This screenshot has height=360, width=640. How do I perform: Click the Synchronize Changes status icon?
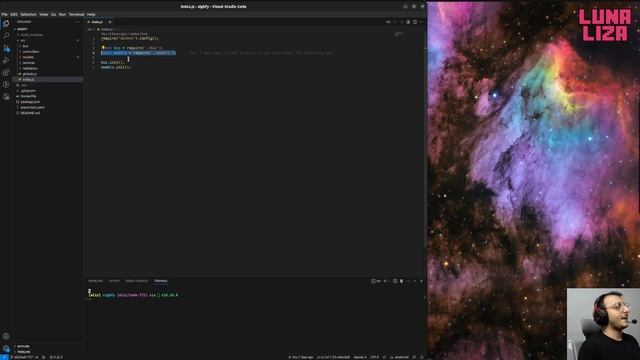[x=37, y=357]
